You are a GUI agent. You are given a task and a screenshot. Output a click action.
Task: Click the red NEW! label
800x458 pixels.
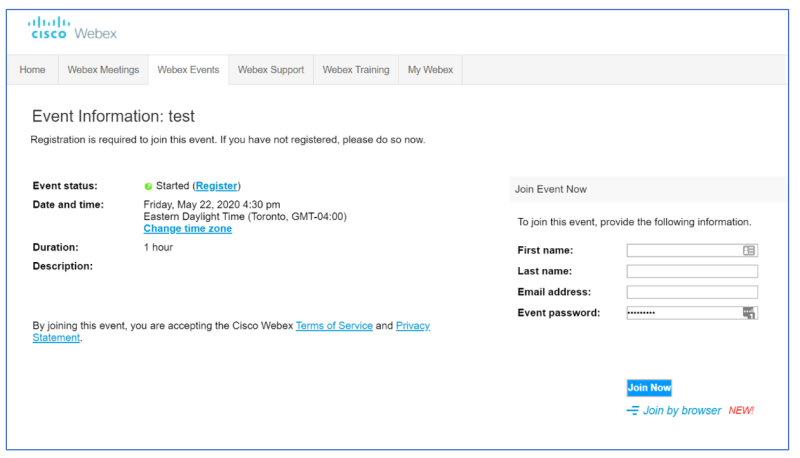pyautogui.click(x=741, y=411)
